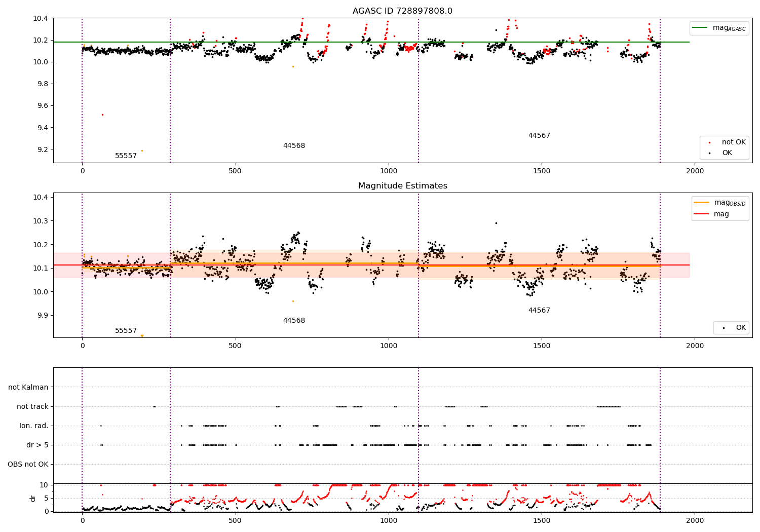Viewport: 760px width, 532px height.
Task: Click 'OK' legend entry in top plot
Action: (x=728, y=153)
